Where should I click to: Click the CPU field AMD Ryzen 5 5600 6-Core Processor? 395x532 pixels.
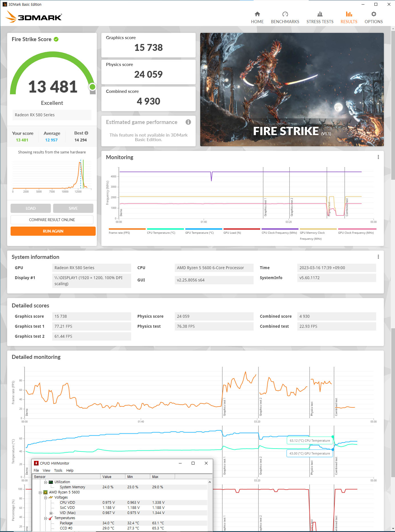[x=214, y=268]
